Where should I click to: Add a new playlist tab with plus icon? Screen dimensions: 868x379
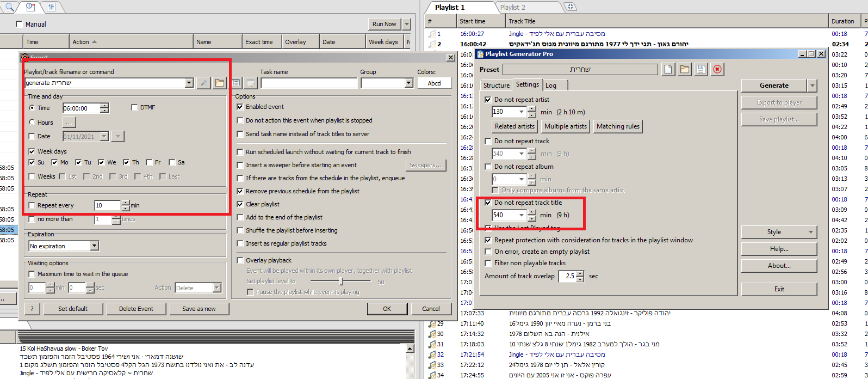[x=570, y=7]
